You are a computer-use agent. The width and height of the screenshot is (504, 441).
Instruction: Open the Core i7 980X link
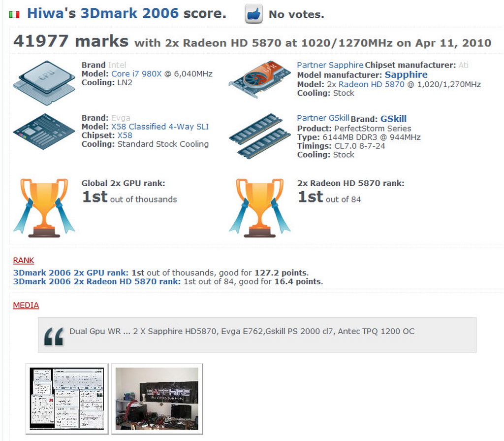coord(136,74)
